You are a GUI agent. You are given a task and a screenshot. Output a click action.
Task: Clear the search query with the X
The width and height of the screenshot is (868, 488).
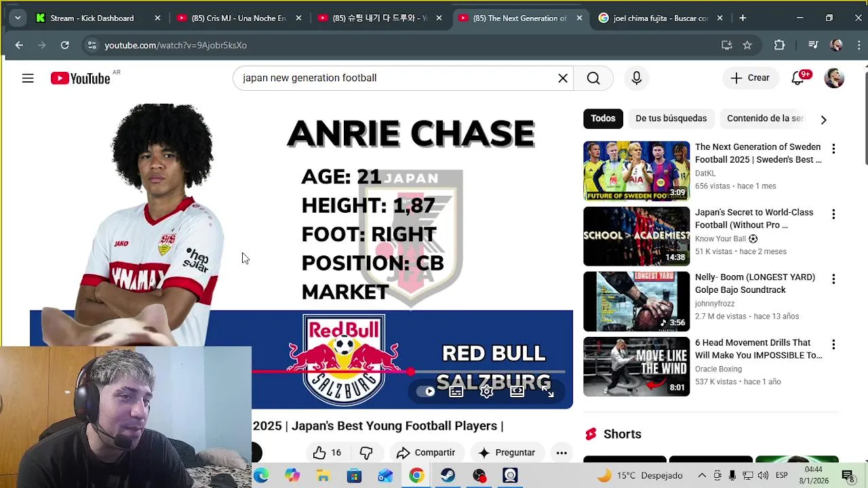563,78
